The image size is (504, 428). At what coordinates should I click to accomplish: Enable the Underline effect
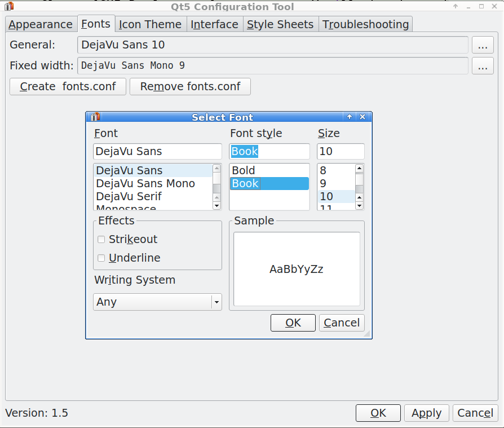point(101,258)
